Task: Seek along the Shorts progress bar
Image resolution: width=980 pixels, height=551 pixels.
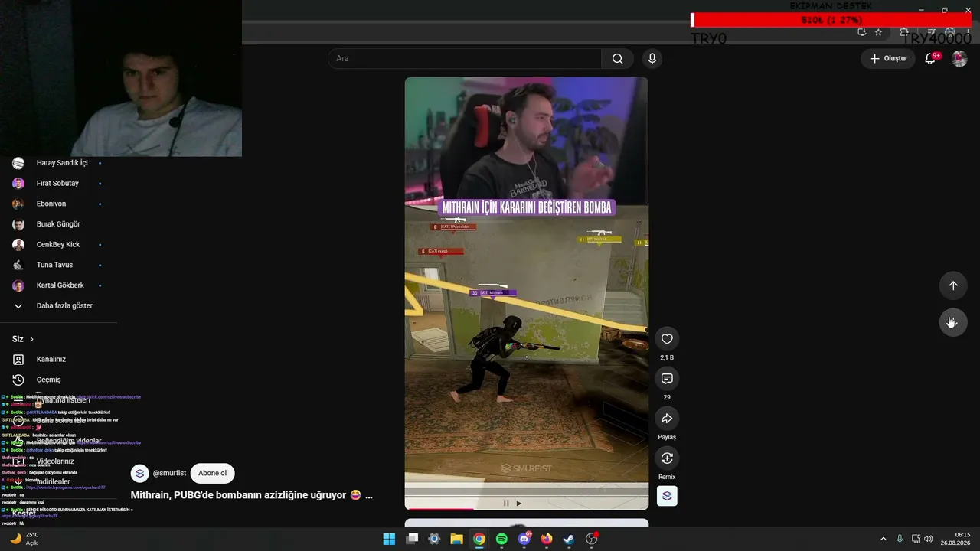Action: (x=526, y=508)
